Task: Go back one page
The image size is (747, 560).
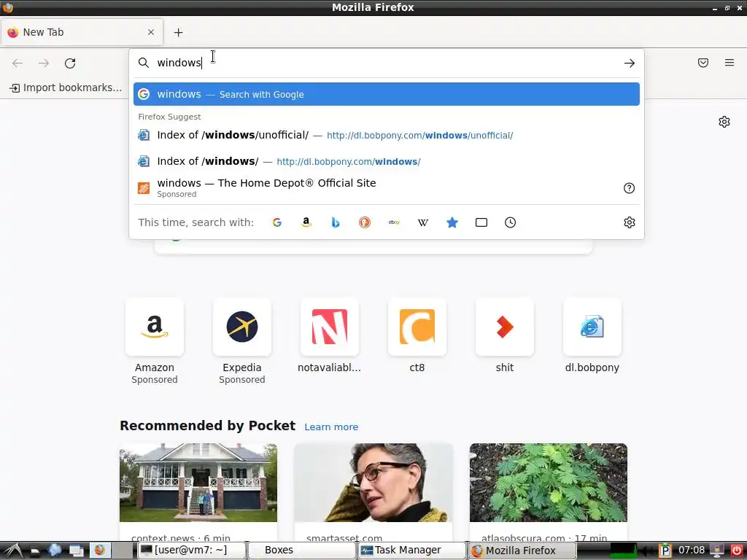Action: [18, 63]
